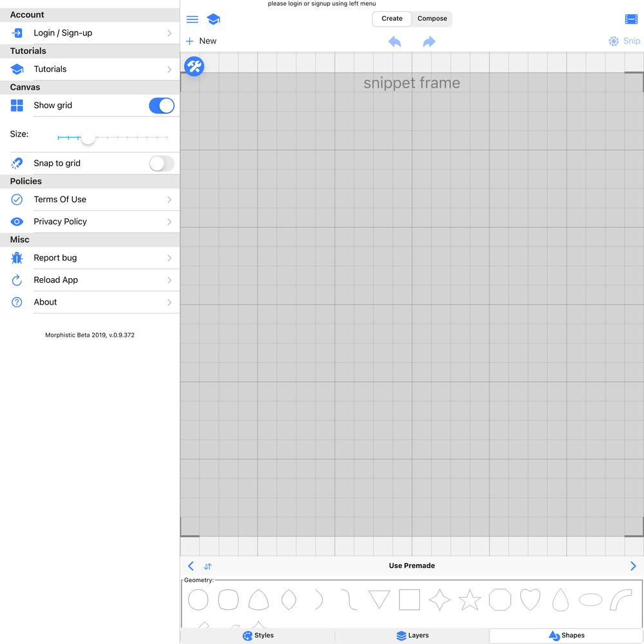Screen dimensions: 644x644
Task: Select the lens leaf shape
Action: coord(289,600)
